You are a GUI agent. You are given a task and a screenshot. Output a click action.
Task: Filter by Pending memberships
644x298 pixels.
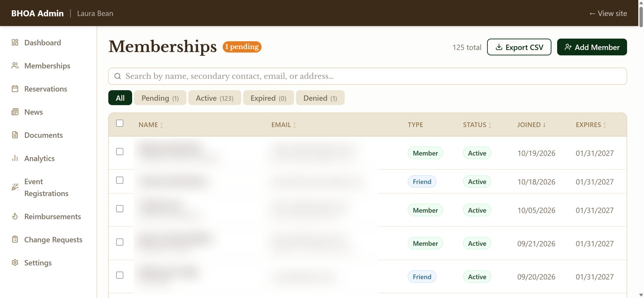(x=160, y=98)
